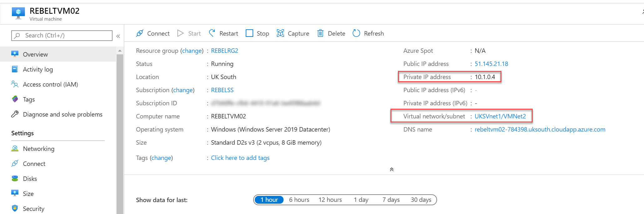Open the Networking settings item
Screen dimensions: 644x214
pyautogui.click(x=58, y=148)
